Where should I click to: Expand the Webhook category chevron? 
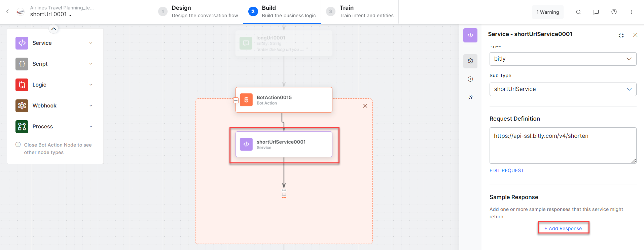pos(91,106)
